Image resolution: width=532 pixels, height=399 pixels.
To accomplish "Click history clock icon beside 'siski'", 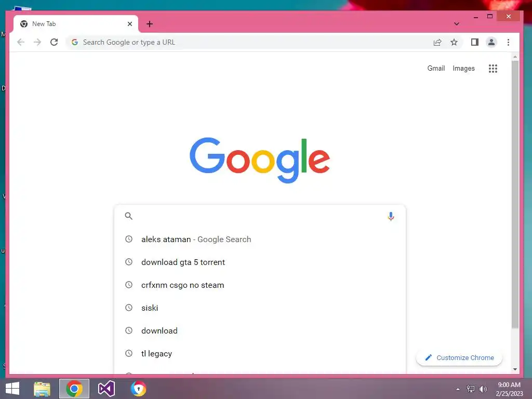I will point(129,308).
